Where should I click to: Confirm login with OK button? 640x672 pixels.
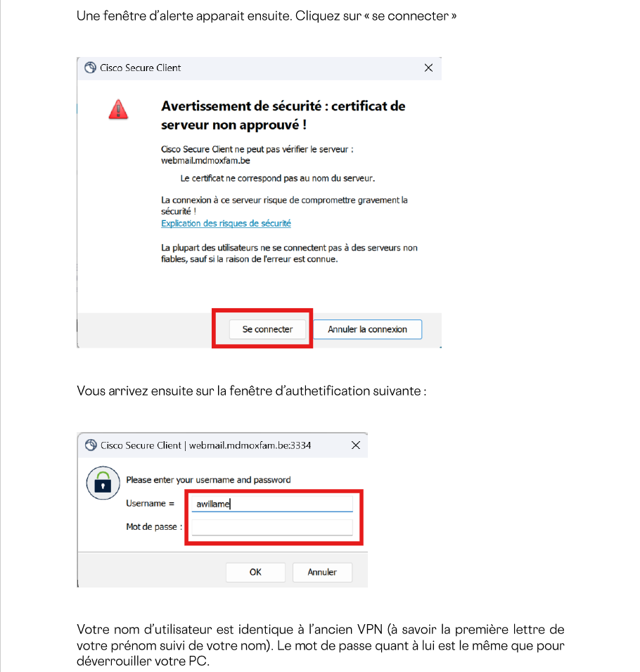click(x=255, y=572)
